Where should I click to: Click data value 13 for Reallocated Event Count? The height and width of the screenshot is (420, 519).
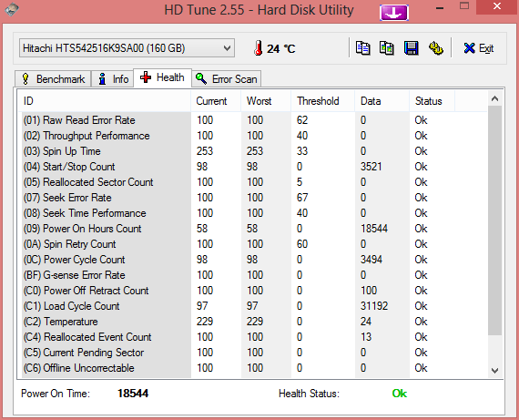point(366,337)
